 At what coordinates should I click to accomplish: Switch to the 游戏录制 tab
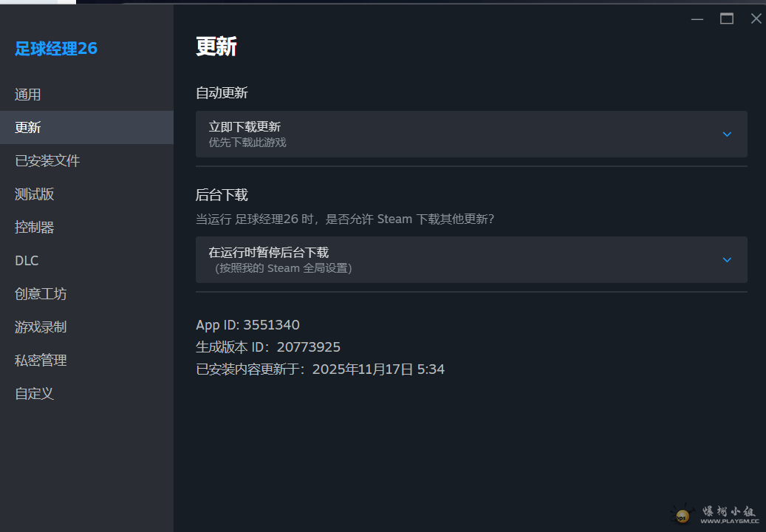pos(41,327)
